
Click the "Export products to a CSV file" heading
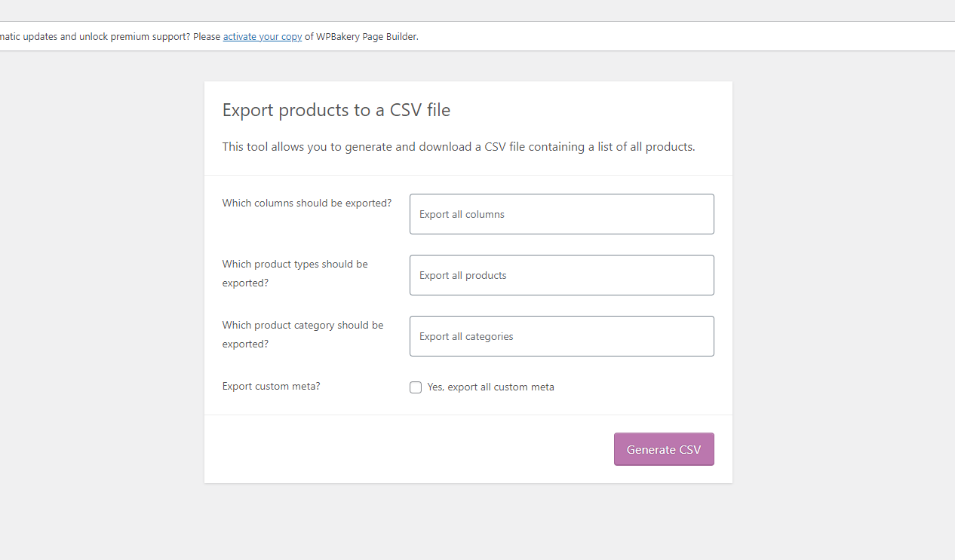(336, 110)
